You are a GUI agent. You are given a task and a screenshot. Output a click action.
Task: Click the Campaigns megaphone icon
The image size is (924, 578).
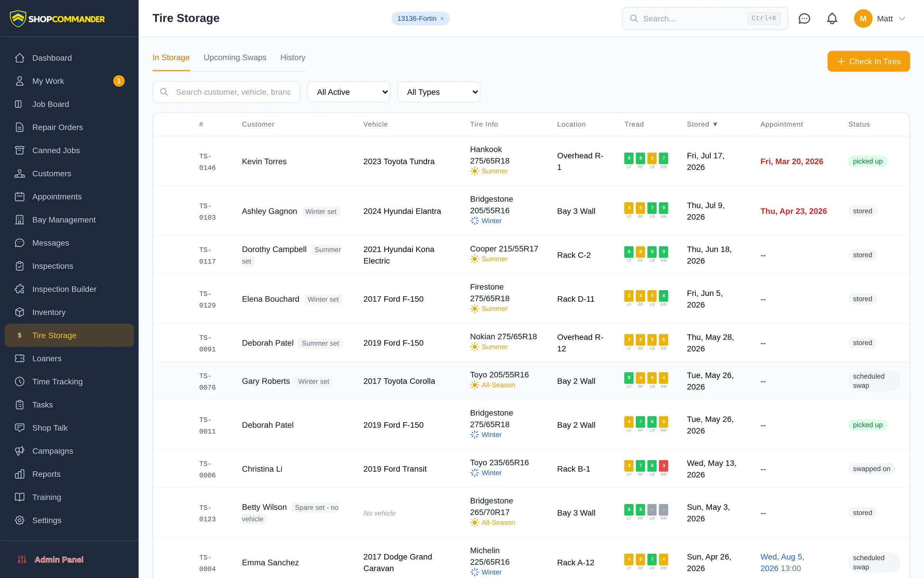pyautogui.click(x=20, y=451)
